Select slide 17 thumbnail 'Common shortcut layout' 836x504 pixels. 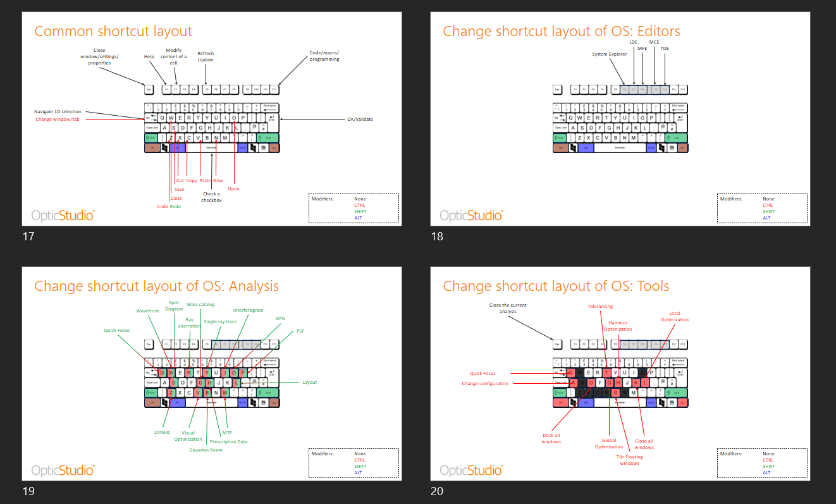point(212,119)
